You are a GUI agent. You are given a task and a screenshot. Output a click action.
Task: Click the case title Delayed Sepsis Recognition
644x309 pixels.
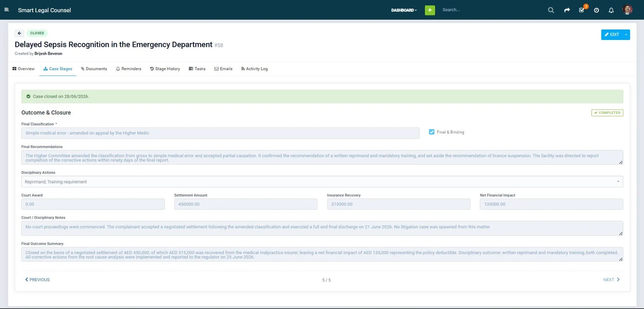(114, 45)
